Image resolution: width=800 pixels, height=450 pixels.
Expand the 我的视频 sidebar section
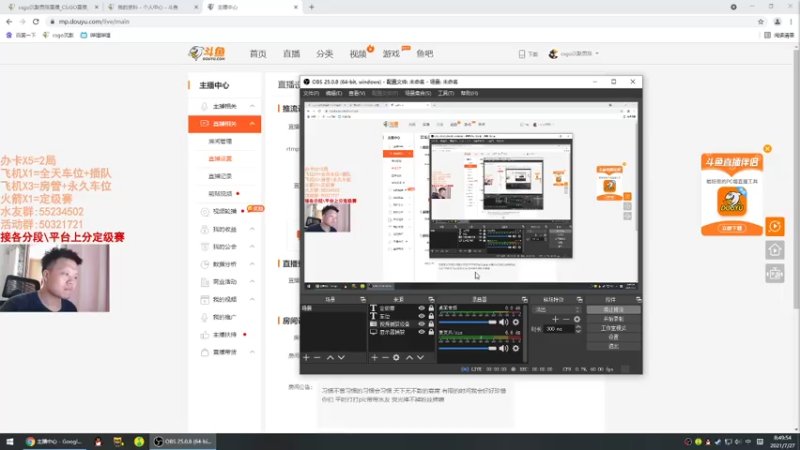[252, 299]
